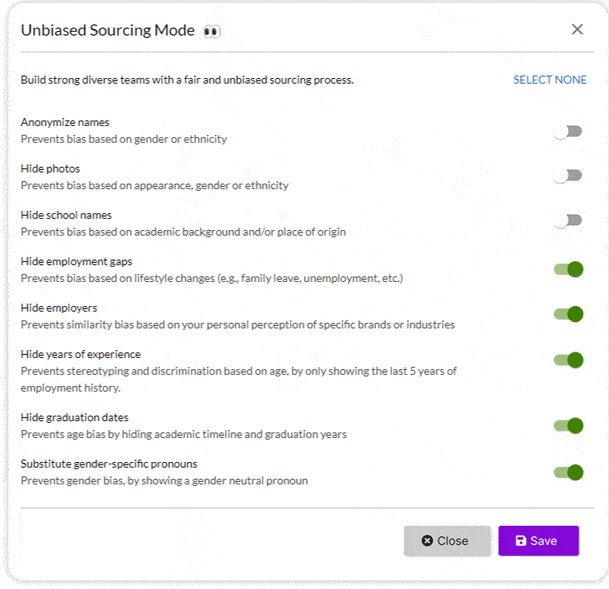The image size is (609, 589).
Task: Disable the Hide employment gaps toggle
Action: tap(568, 268)
